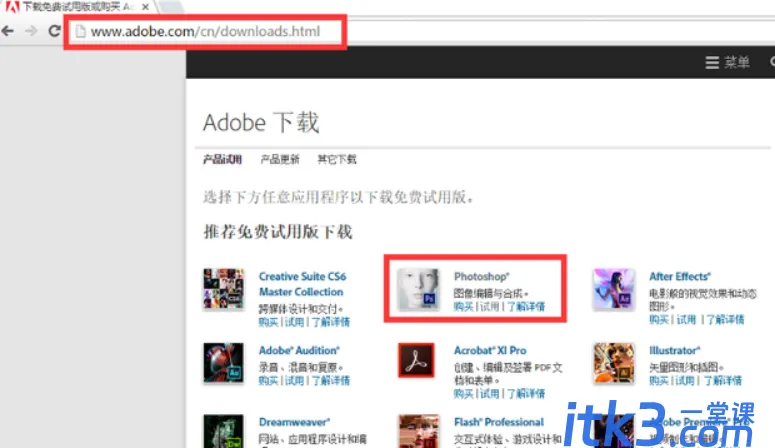Click the Illustrator product icon
Screen dimensions: 775x448
point(614,363)
